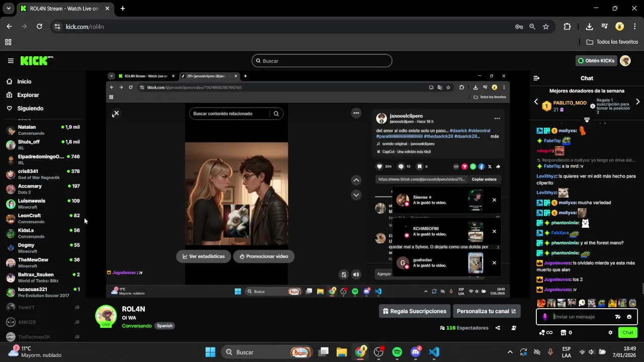Switch to the ROL4N Stream browser tab

[x=65, y=9]
